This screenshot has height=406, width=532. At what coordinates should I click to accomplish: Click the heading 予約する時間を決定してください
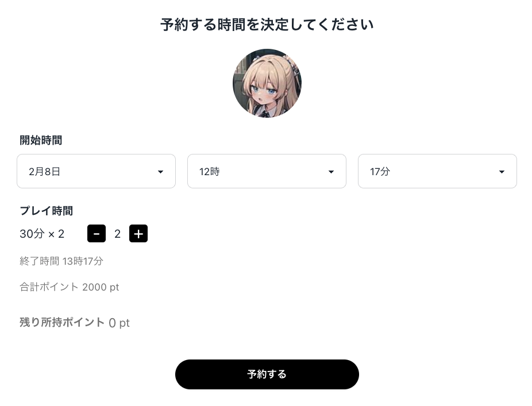267,25
